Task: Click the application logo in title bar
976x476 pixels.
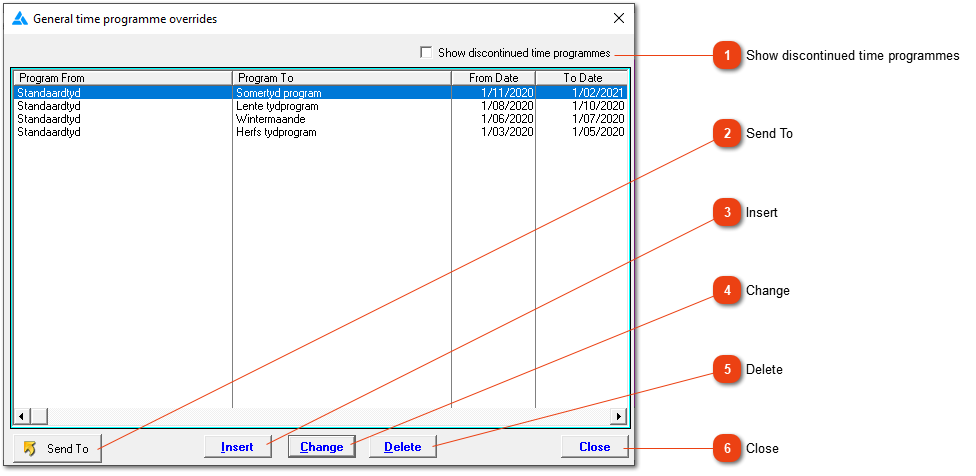Action: [21, 19]
